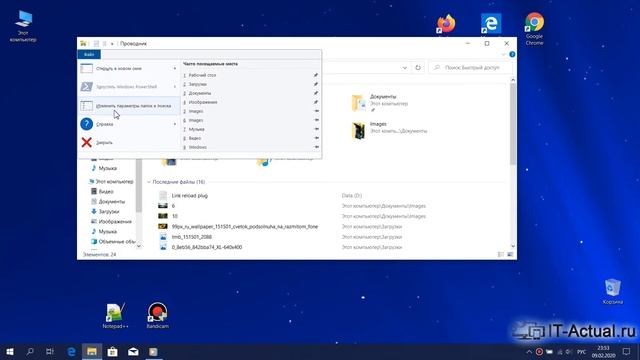This screenshot has width=640, height=360.
Task: Open Mail app from the taskbar
Action: (133, 351)
